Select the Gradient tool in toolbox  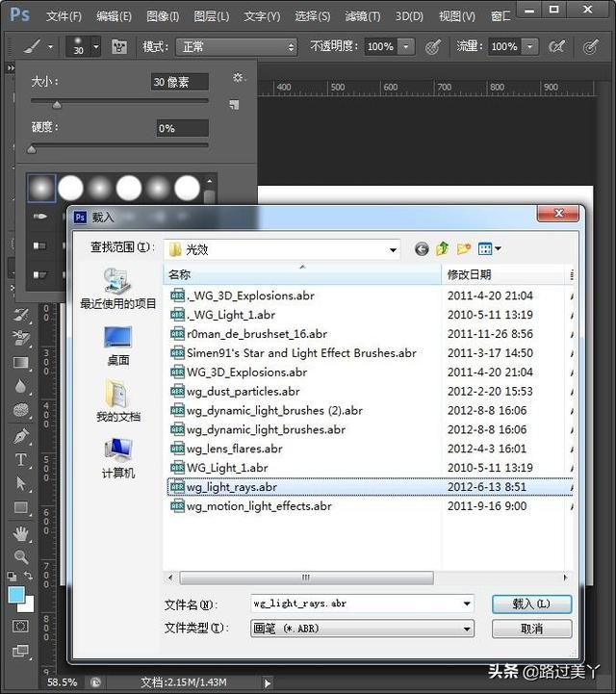pyautogui.click(x=21, y=363)
